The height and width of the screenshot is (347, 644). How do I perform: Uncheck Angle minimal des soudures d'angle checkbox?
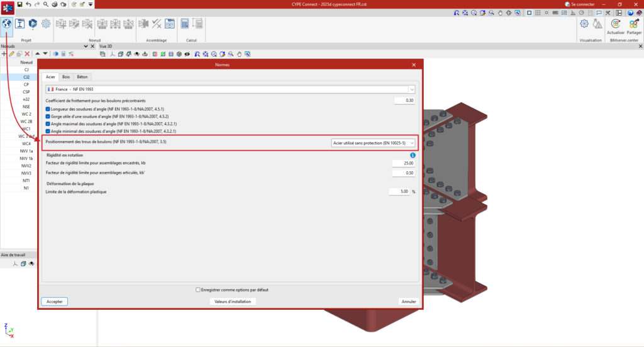point(48,132)
